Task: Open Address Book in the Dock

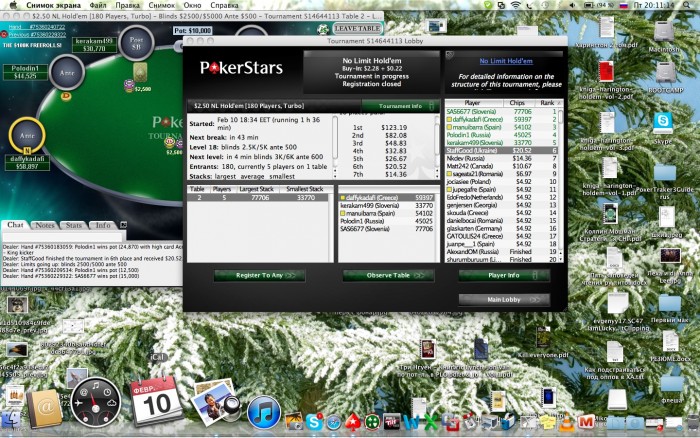Action: click(x=44, y=409)
